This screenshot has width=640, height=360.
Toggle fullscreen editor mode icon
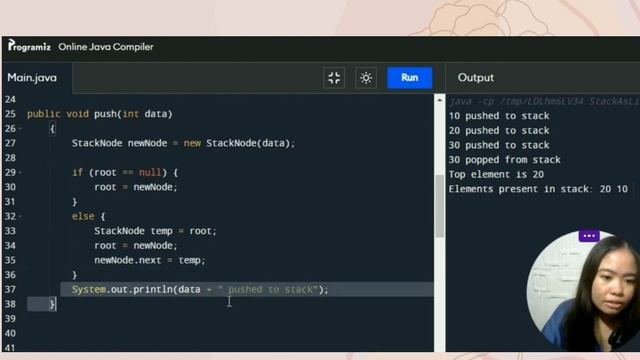334,78
